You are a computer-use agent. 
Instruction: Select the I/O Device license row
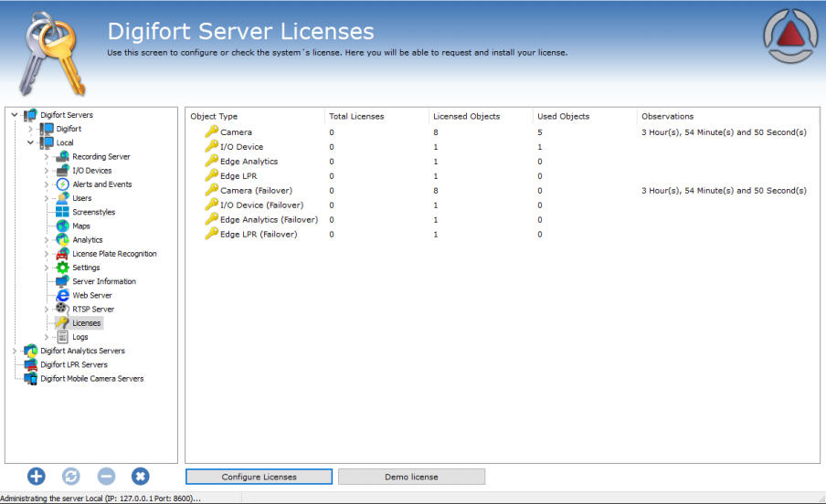(x=502, y=147)
